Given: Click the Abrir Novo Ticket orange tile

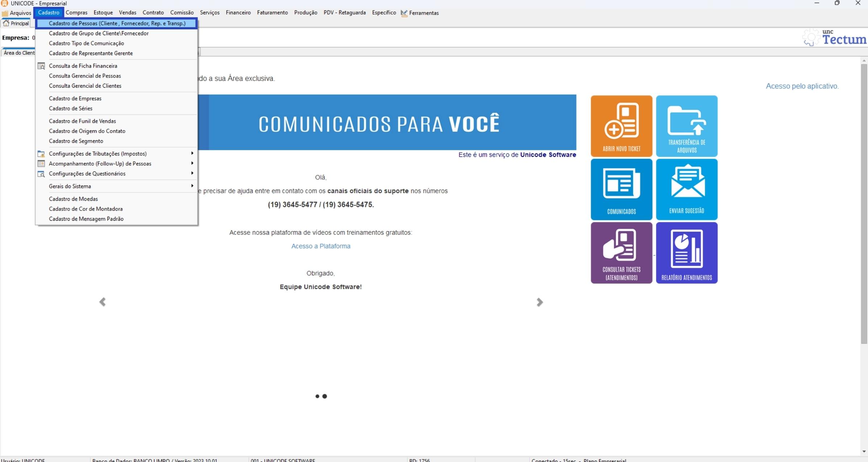Looking at the screenshot, I should tap(621, 126).
